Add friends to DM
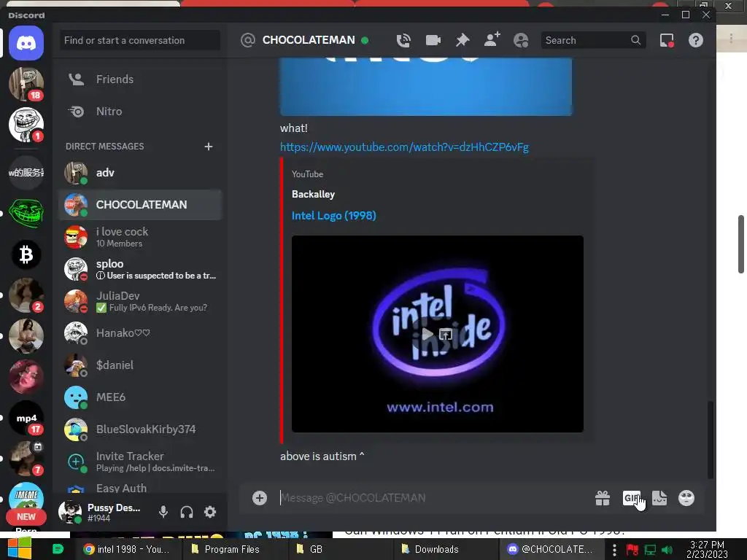This screenshot has height=560, width=747. (x=492, y=39)
